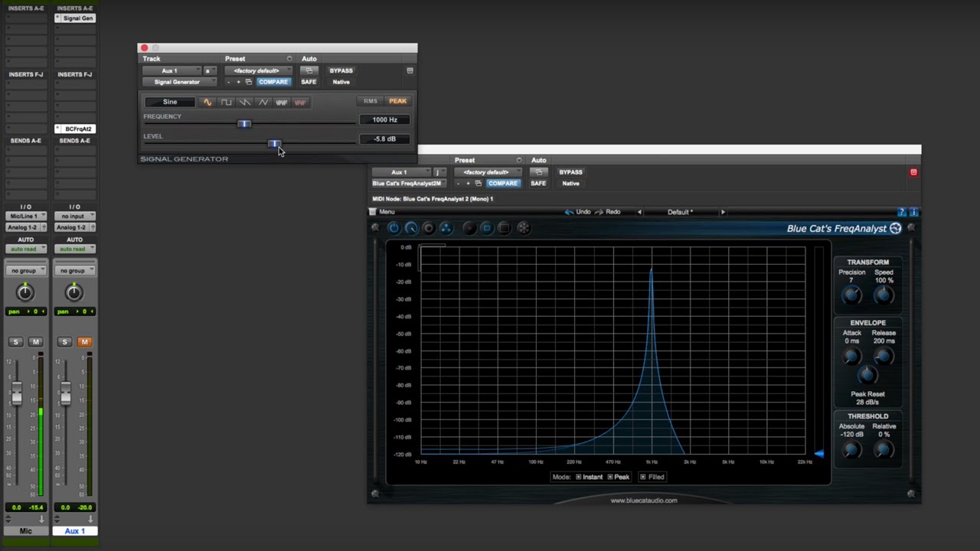Toggle the Filled checkbox
980x551 pixels.
click(642, 477)
